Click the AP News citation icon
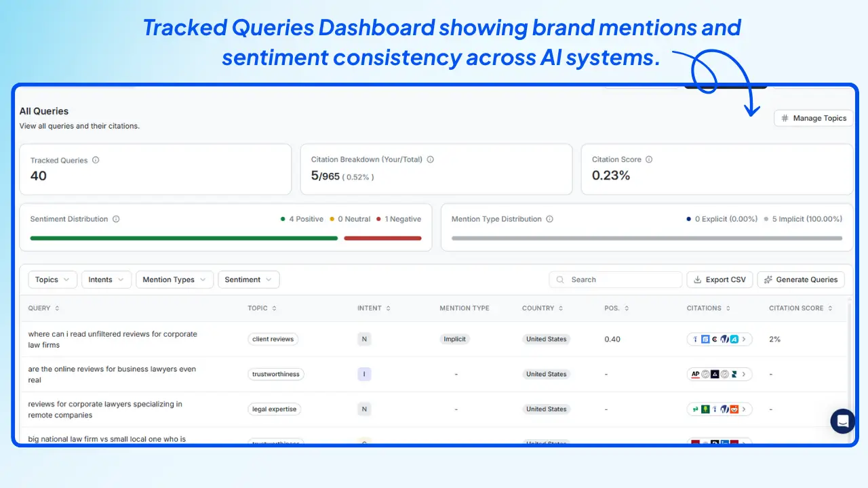The height and width of the screenshot is (488, 868). point(695,373)
